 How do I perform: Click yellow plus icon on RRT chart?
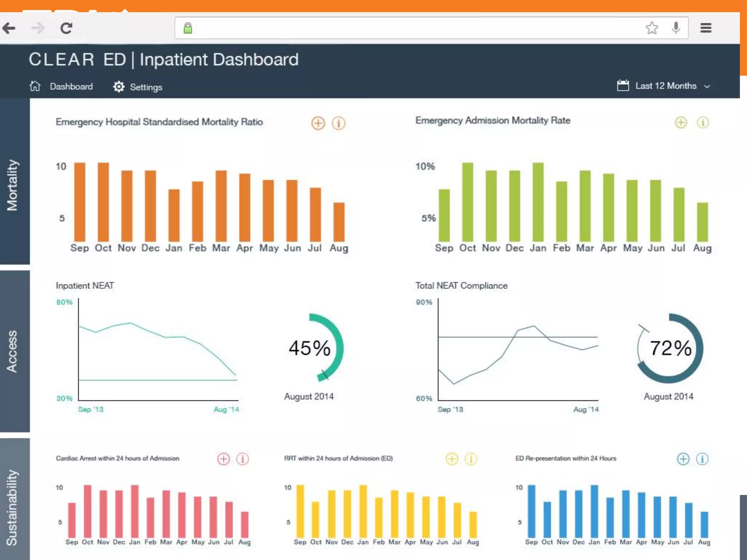452,459
